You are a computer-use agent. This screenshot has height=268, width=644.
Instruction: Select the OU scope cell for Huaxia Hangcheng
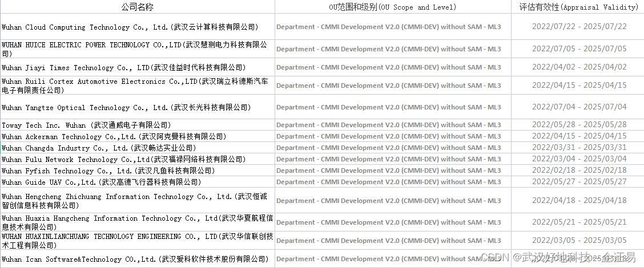pyautogui.click(x=393, y=222)
